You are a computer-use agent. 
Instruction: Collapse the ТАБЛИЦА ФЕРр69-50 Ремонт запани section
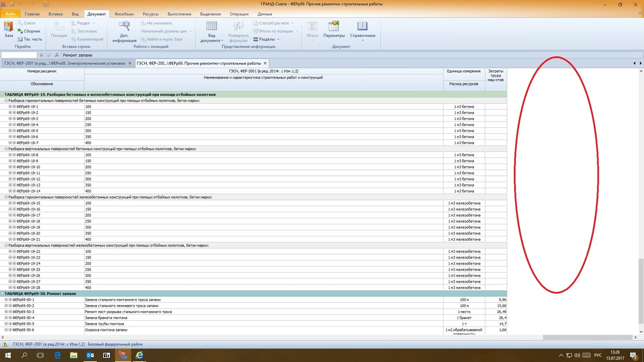pos(3,294)
